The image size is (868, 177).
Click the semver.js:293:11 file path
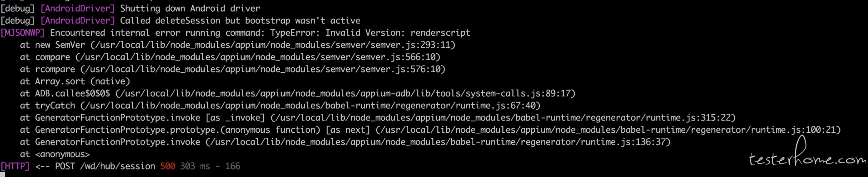[273, 45]
